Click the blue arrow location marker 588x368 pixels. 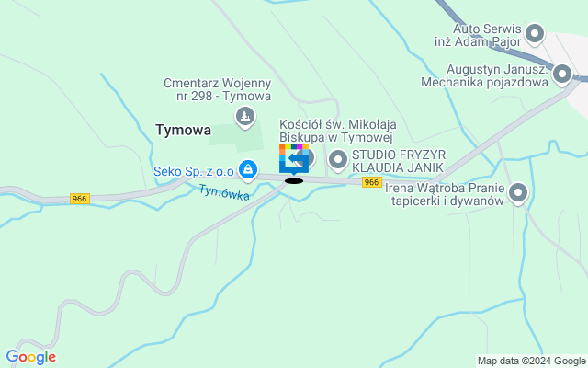click(294, 159)
